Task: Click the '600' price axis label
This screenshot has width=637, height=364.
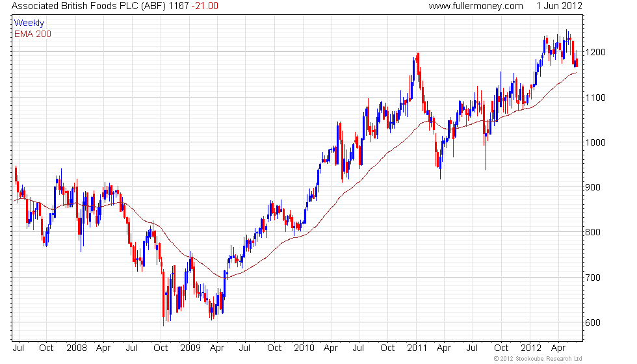Action: 593,322
